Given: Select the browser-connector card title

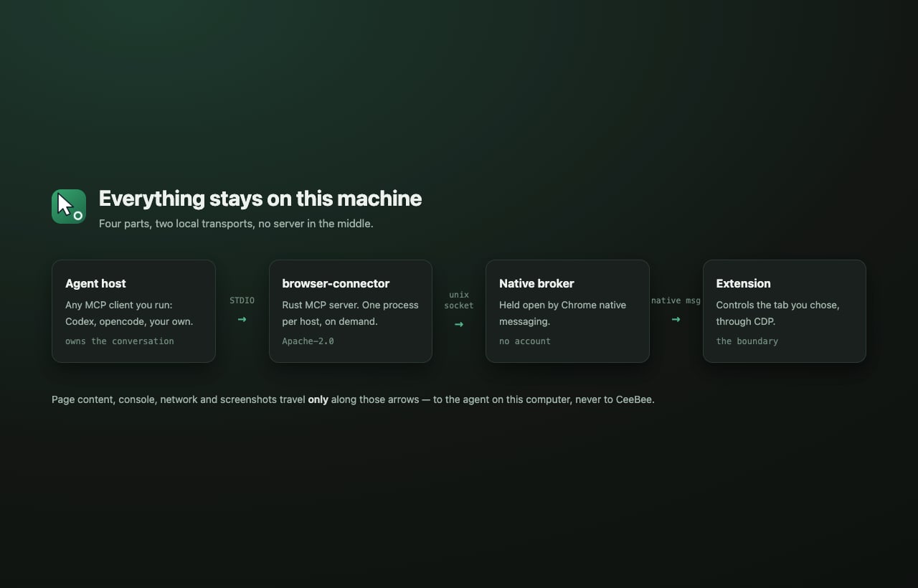Looking at the screenshot, I should point(336,283).
